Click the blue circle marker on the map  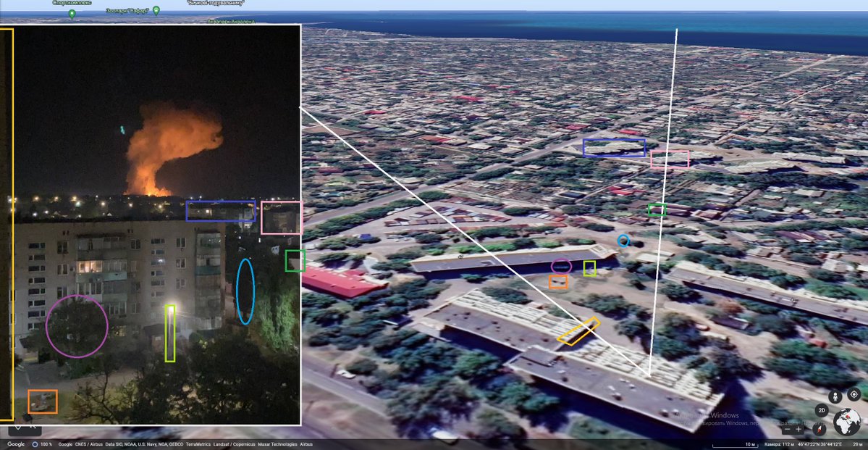pyautogui.click(x=623, y=241)
